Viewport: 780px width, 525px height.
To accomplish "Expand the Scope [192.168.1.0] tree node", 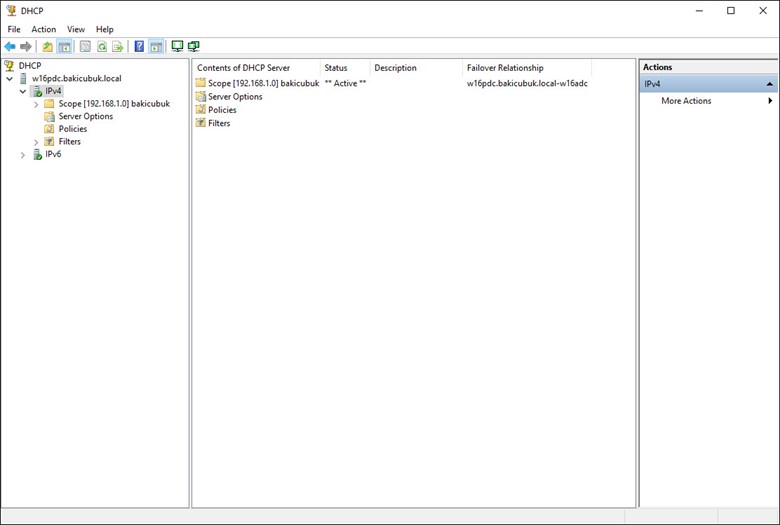I will pos(36,104).
